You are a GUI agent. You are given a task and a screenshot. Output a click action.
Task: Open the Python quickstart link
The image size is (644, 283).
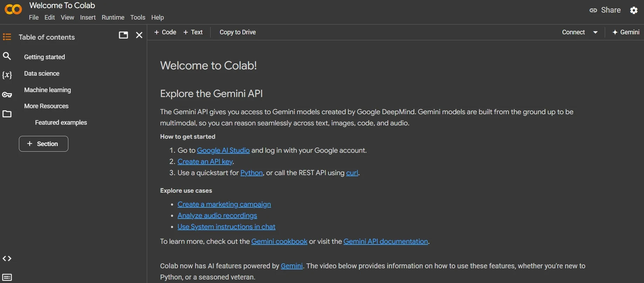252,173
